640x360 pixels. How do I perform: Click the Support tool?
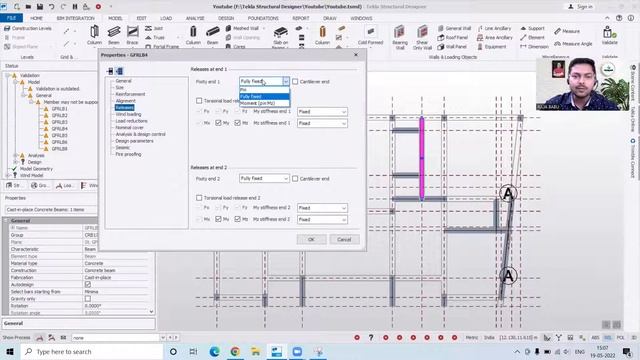(x=532, y=28)
